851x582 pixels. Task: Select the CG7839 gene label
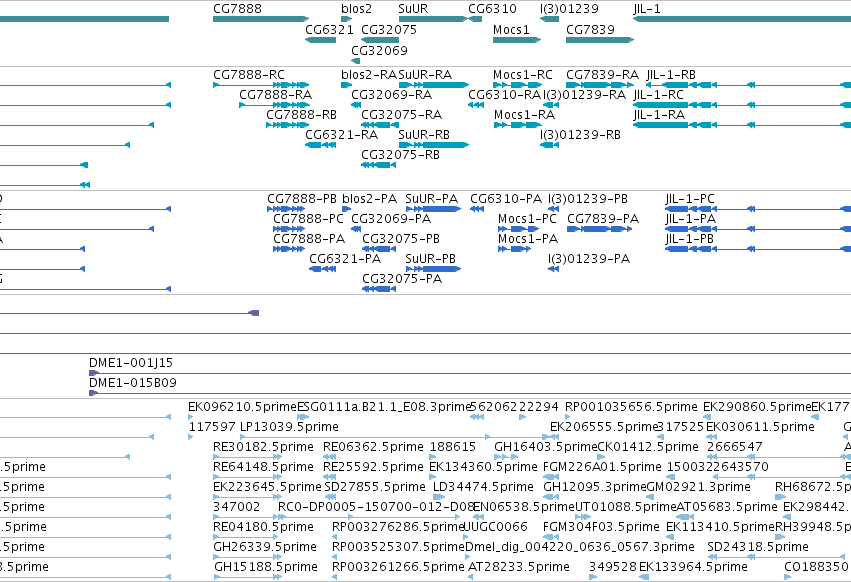(x=590, y=29)
